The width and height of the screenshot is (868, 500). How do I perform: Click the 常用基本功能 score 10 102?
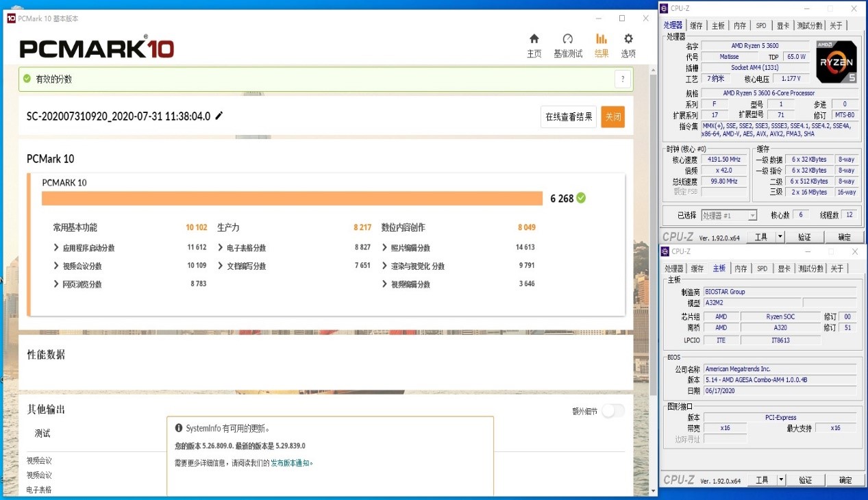coord(197,227)
